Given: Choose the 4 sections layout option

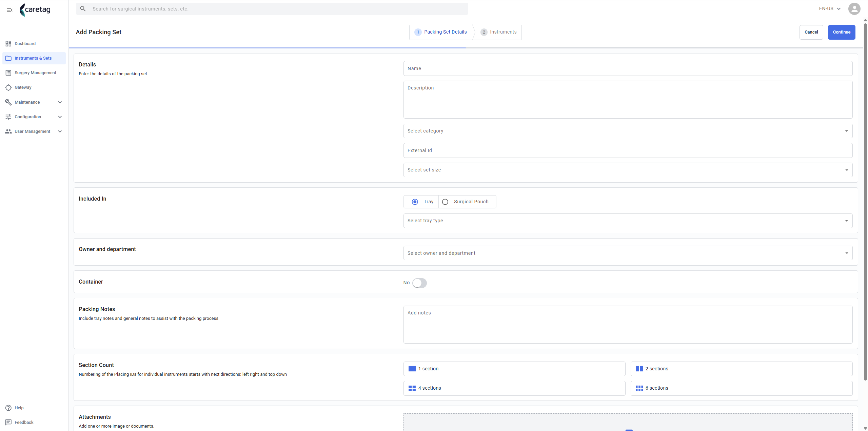Looking at the screenshot, I should point(514,388).
